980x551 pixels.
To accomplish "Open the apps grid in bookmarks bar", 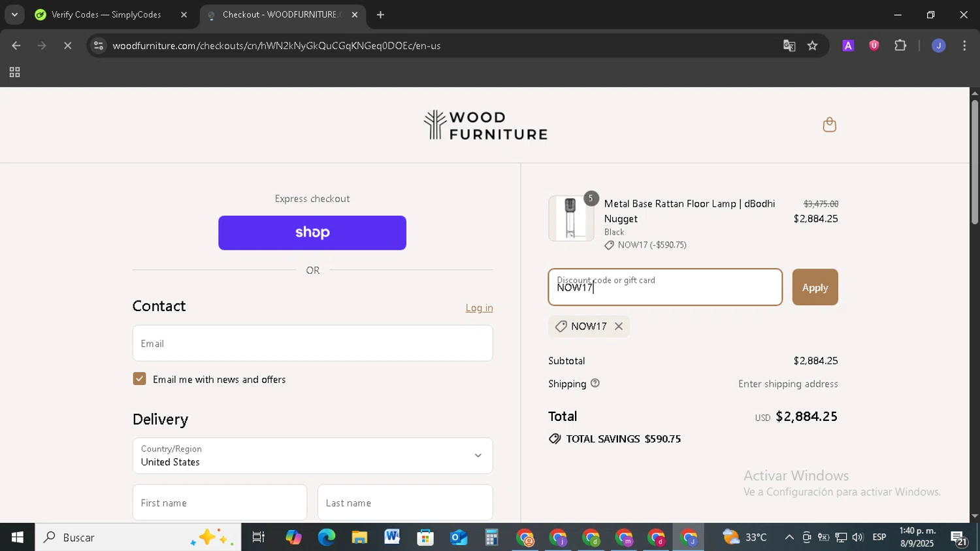I will 14,73.
